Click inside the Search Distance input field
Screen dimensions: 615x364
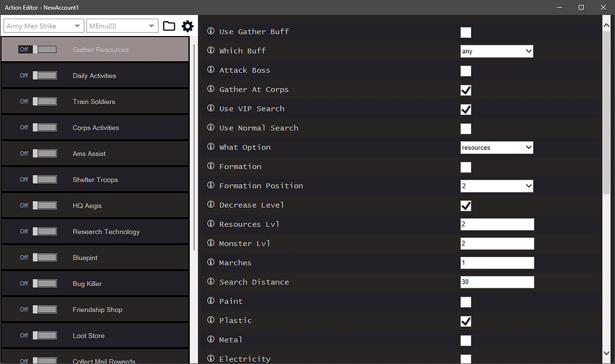[x=497, y=282]
